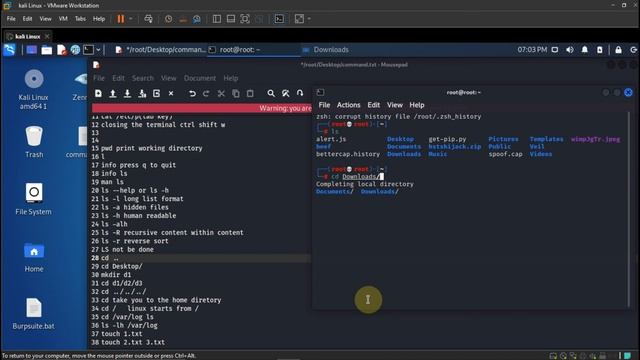The image size is (640, 360).
Task: Toggle the VMware library sidebar view
Action: (217, 19)
